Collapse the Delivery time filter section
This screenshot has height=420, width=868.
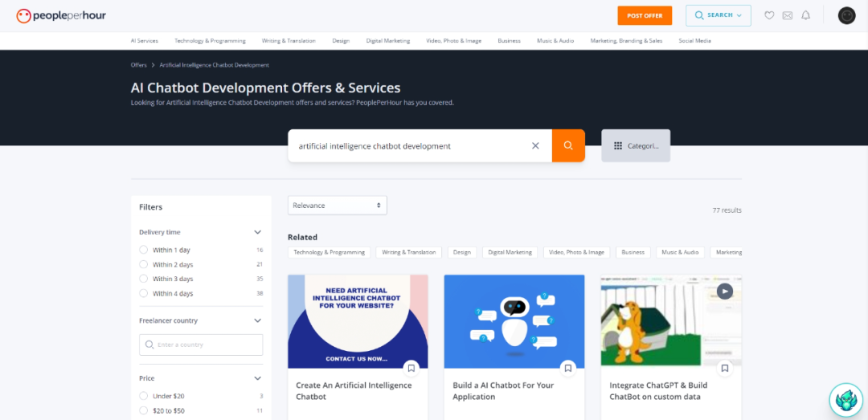257,232
